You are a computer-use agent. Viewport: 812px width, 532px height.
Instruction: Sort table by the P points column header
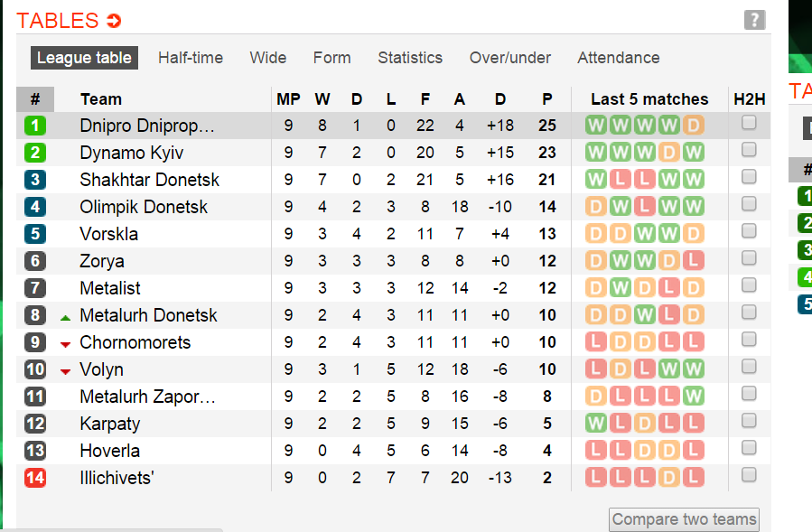click(546, 99)
